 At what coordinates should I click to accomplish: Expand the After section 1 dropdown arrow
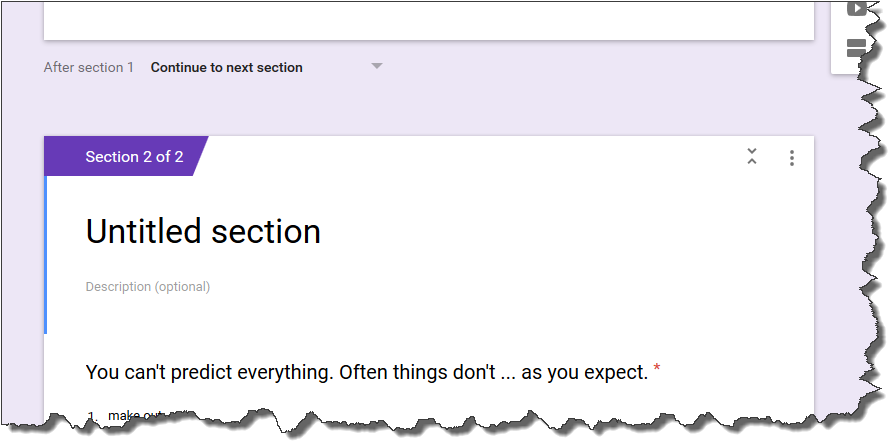(377, 66)
